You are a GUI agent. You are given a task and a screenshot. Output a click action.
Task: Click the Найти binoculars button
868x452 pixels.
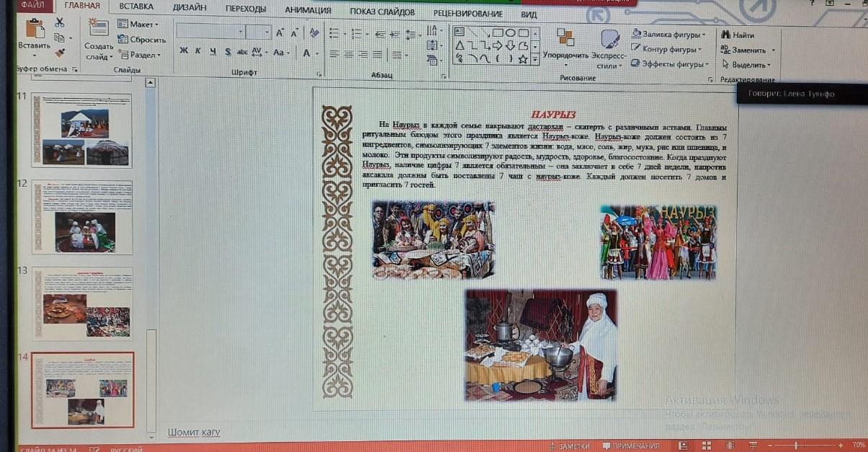738,35
